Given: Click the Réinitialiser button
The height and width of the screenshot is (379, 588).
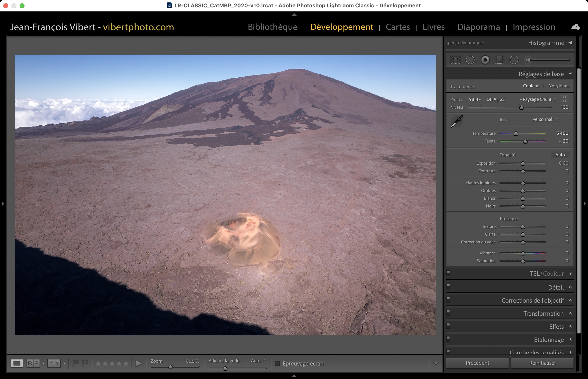Looking at the screenshot, I should pyautogui.click(x=542, y=363).
